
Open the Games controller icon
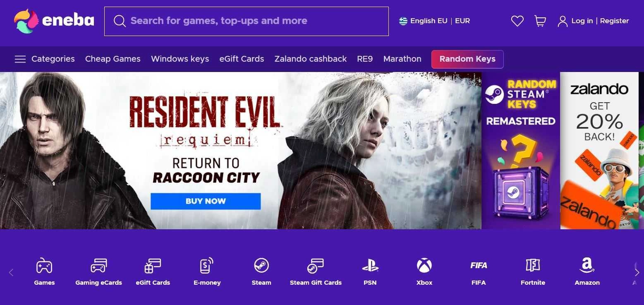44,266
